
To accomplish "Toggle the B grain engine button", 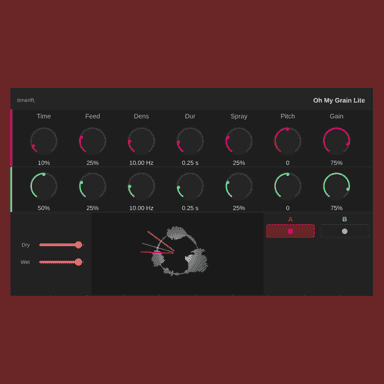I will click(x=345, y=231).
